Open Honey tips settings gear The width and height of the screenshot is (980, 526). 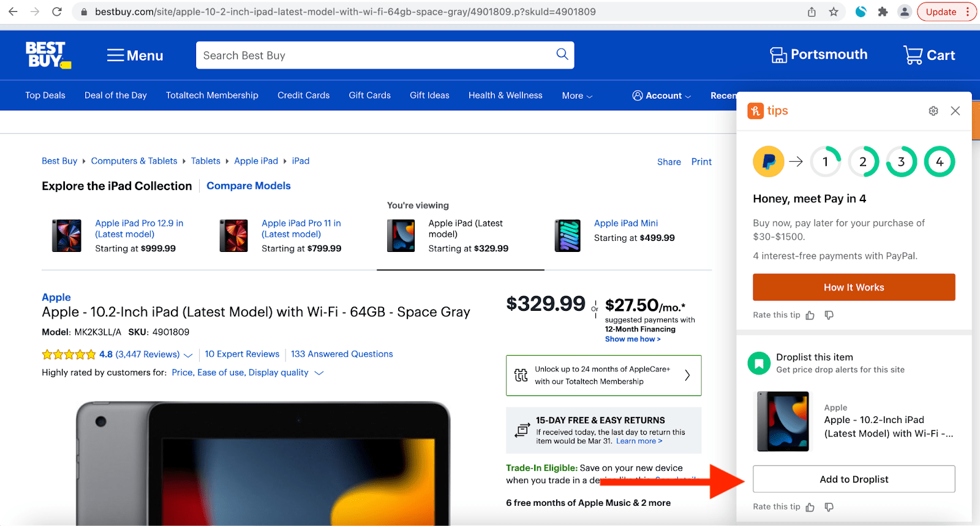pyautogui.click(x=933, y=111)
